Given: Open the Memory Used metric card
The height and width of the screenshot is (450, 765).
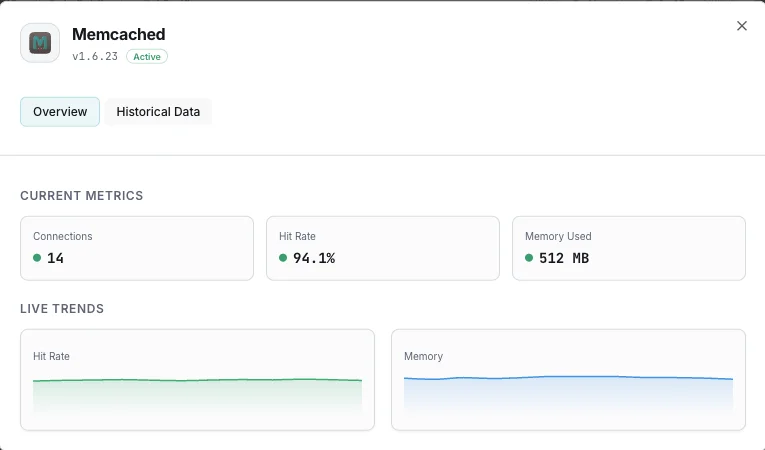Looking at the screenshot, I should click(x=629, y=248).
